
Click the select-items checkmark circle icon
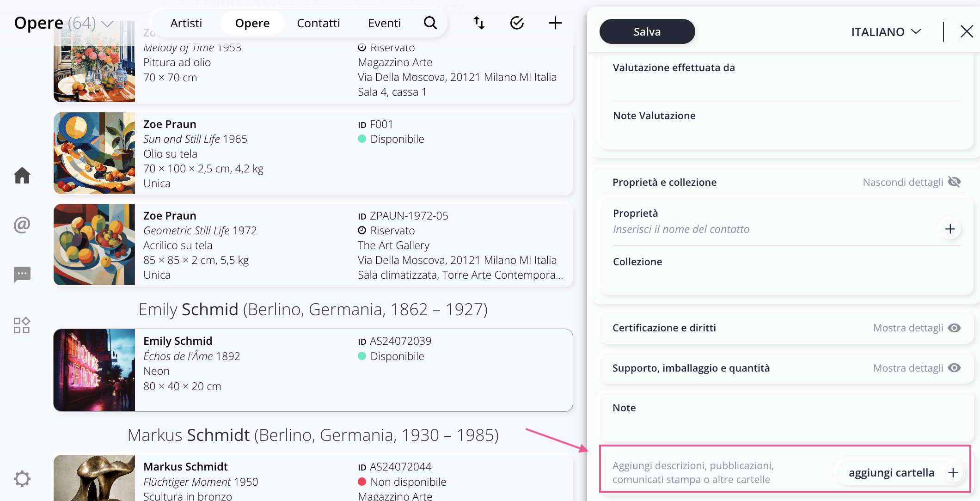tap(517, 23)
